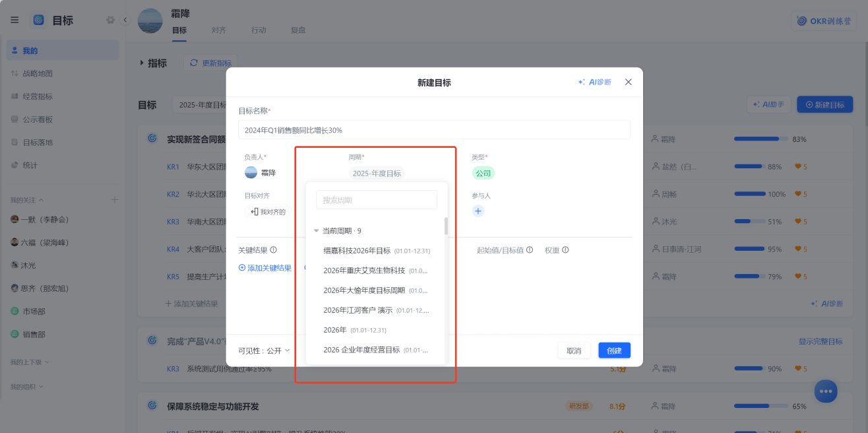Image resolution: width=868 pixels, height=433 pixels.
Task: Close the 新建目标 dialog with X
Action: (x=629, y=82)
